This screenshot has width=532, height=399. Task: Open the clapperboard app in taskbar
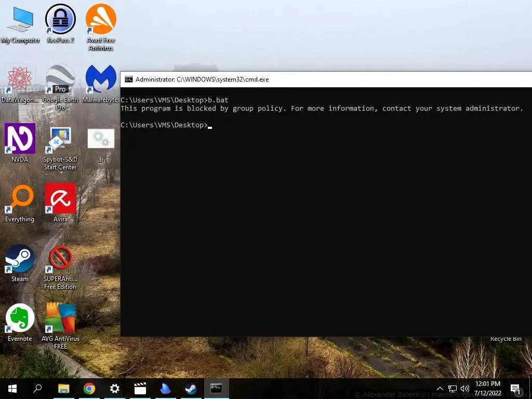[140, 389]
